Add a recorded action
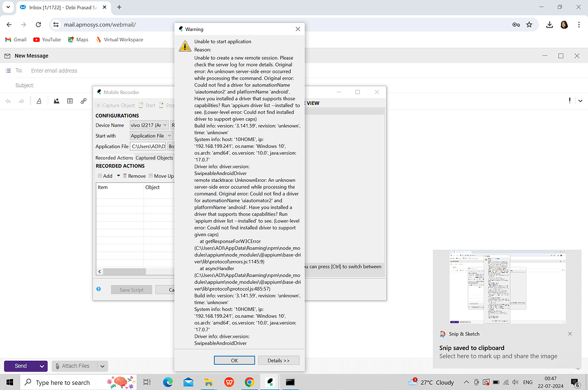This screenshot has width=588, height=390. coord(106,175)
